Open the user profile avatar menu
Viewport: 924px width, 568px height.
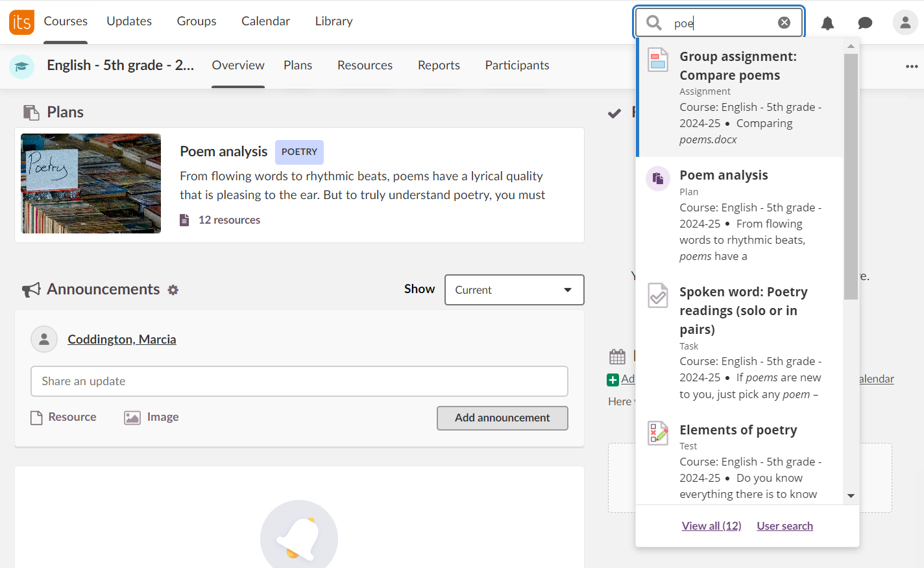905,23
